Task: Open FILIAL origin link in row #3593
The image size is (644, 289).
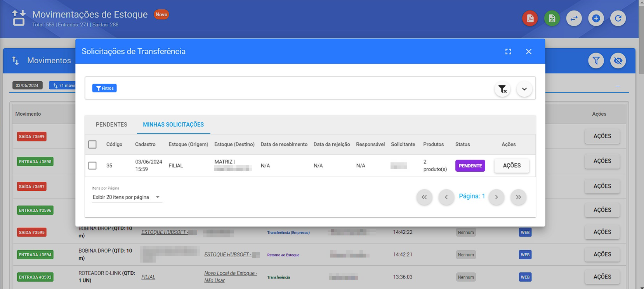Action: point(148,277)
